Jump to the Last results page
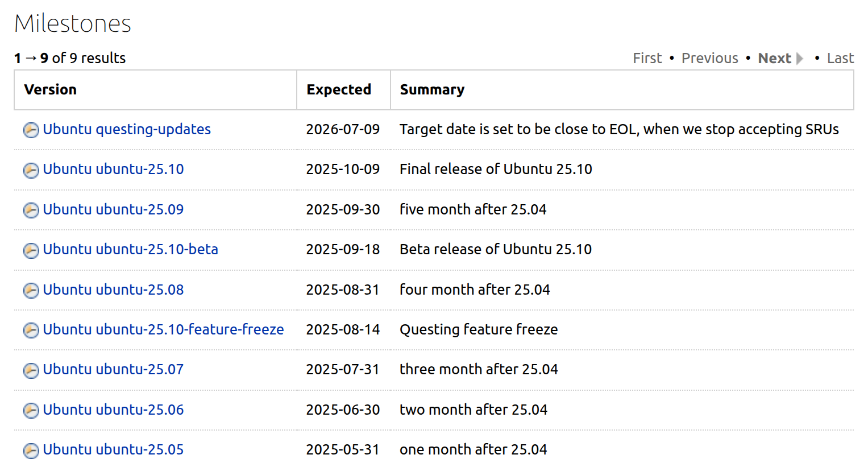This screenshot has width=868, height=467. 840,58
